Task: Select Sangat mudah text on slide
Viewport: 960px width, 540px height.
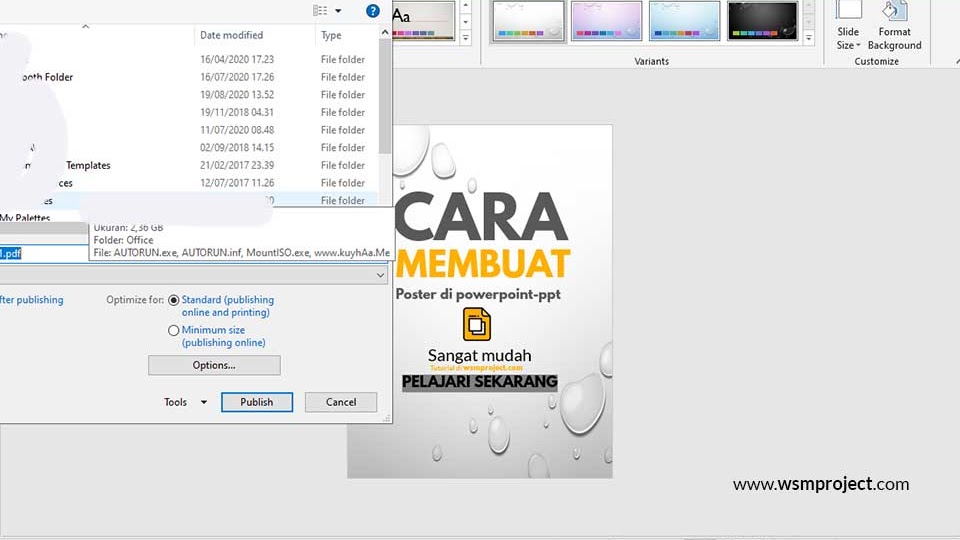Action: coord(479,356)
